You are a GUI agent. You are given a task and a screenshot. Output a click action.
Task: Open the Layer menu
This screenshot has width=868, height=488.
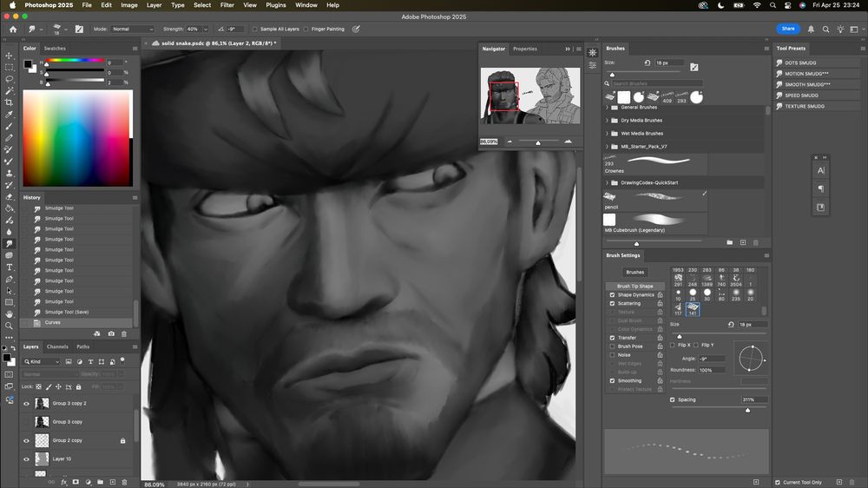pos(154,5)
